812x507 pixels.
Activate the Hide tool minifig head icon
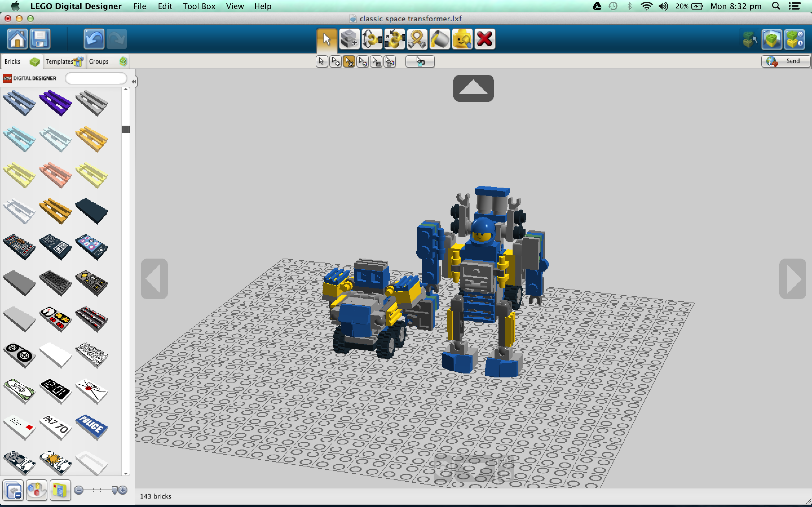click(x=462, y=39)
